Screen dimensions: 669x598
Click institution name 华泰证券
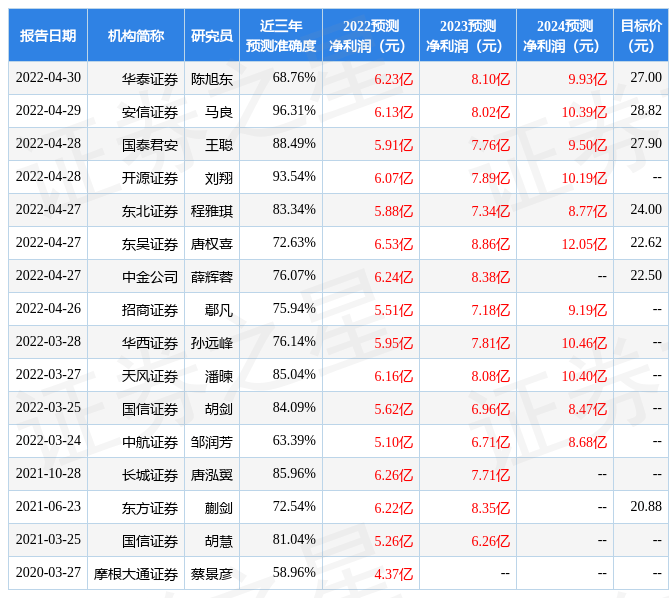pyautogui.click(x=150, y=79)
